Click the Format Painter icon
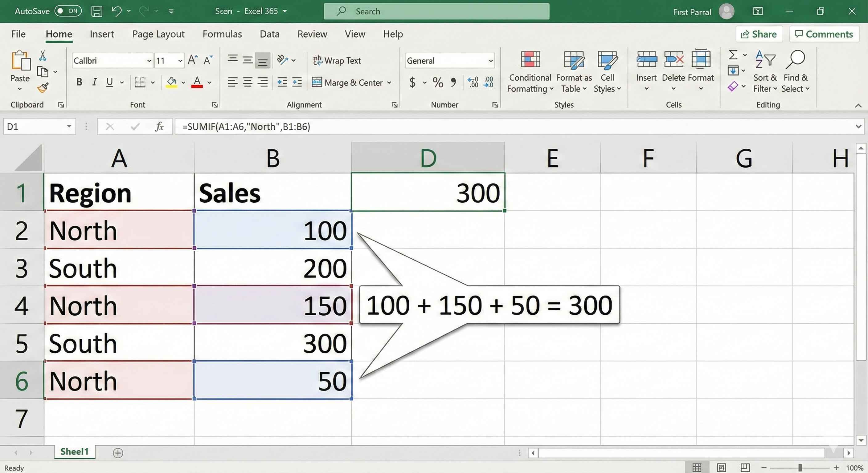The width and height of the screenshot is (868, 473). tap(43, 88)
